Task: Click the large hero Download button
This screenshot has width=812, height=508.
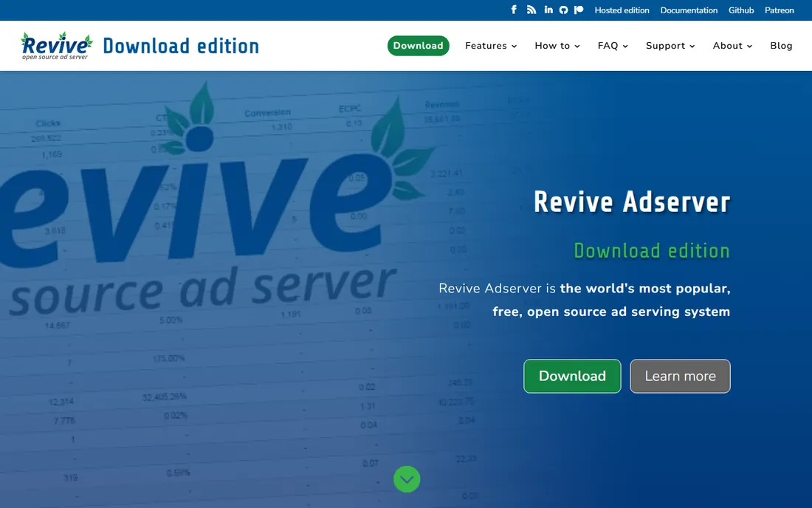Action: point(572,376)
